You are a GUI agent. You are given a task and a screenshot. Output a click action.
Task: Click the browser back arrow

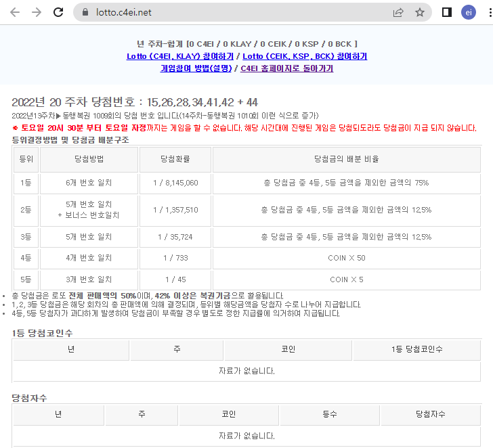[x=15, y=12]
